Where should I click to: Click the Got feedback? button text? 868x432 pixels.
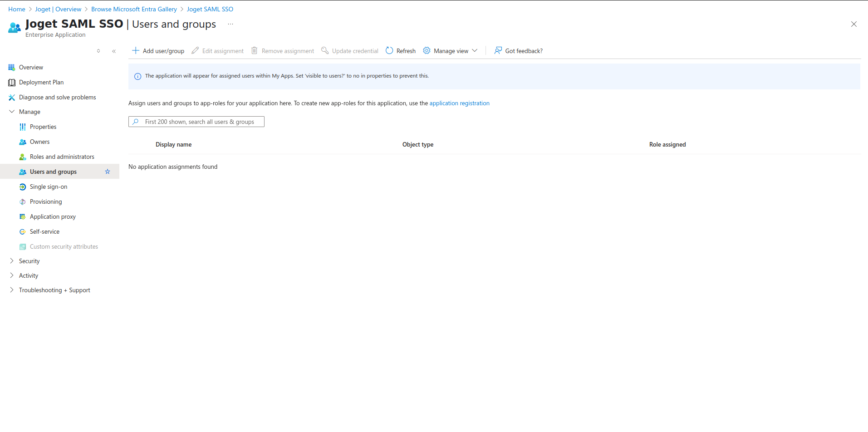click(524, 51)
